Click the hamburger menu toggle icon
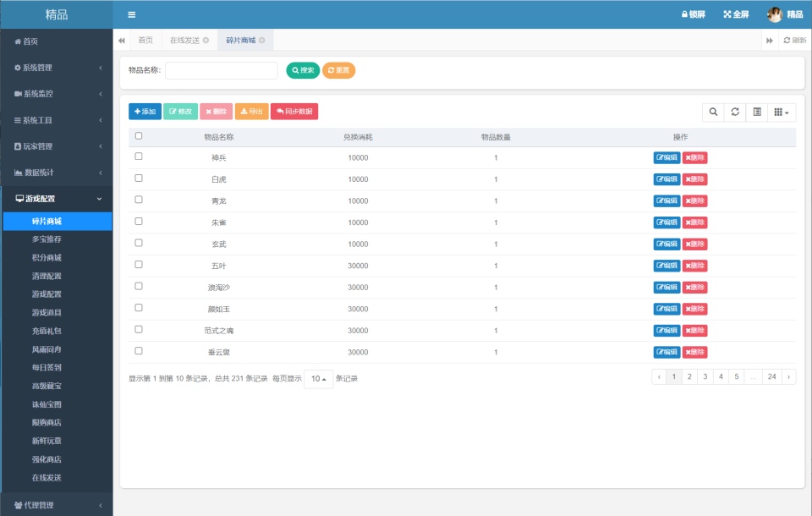 point(131,14)
